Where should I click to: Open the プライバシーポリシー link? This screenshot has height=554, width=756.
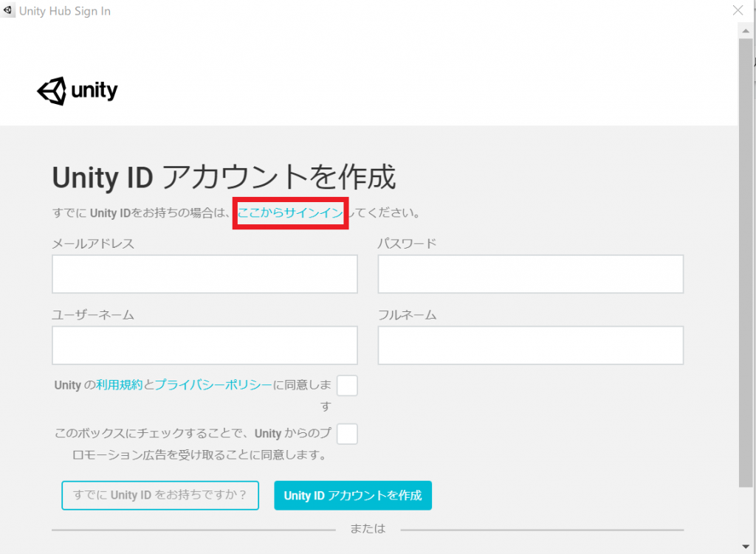pyautogui.click(x=213, y=385)
